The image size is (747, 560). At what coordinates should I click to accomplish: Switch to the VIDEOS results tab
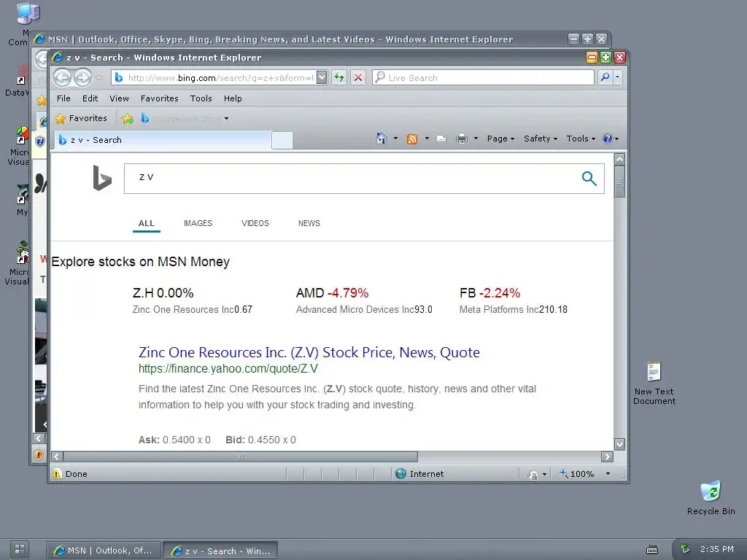coord(255,223)
